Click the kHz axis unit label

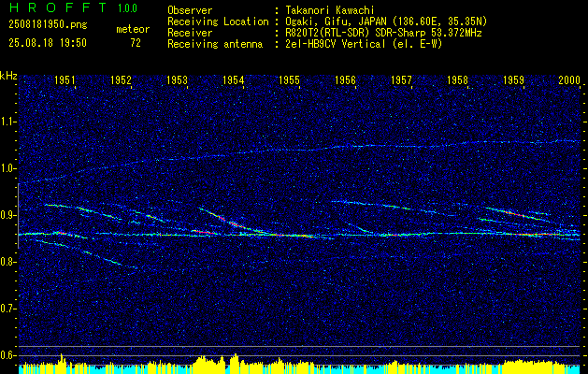8,76
